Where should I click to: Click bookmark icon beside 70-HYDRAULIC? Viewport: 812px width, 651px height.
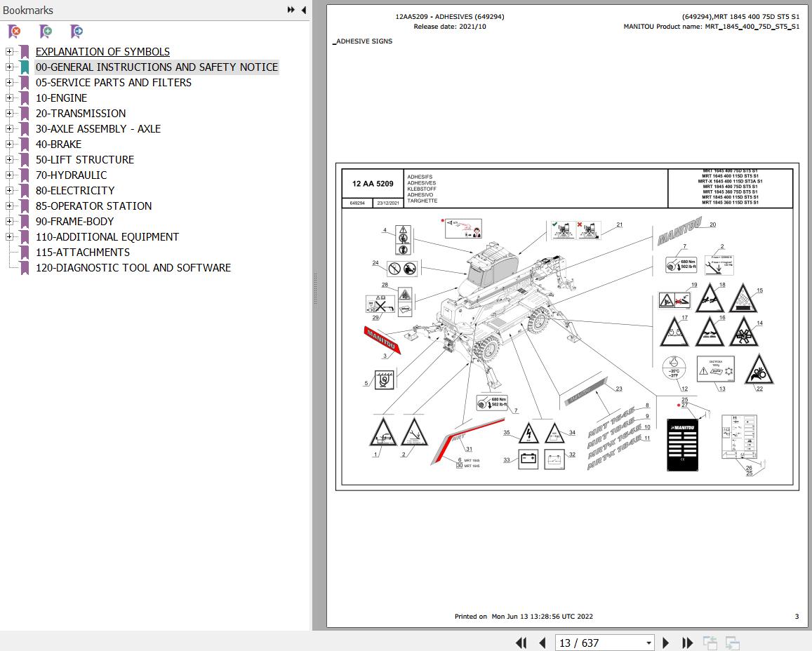(25, 175)
